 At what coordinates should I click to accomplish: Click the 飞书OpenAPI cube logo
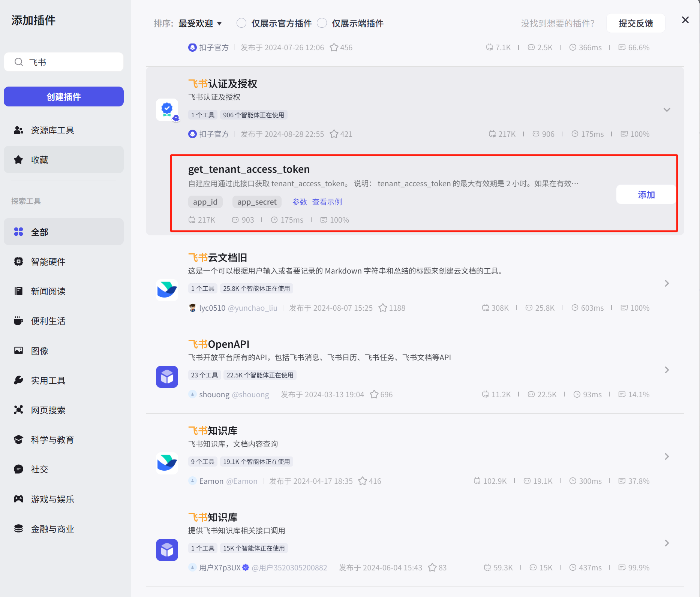point(167,377)
